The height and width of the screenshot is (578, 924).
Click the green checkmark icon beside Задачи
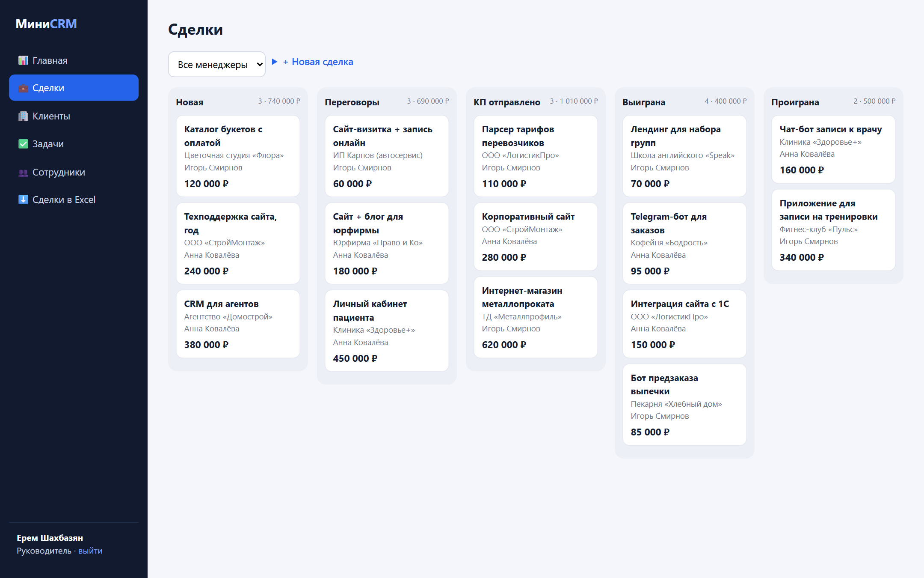(x=23, y=144)
